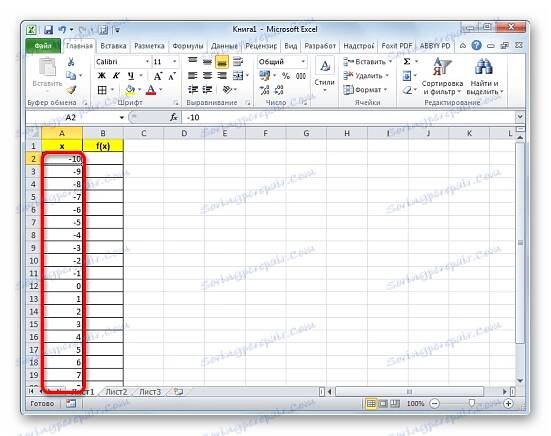The width and height of the screenshot is (551, 436).
Task: Click the zoom slider handle
Action: [472, 403]
